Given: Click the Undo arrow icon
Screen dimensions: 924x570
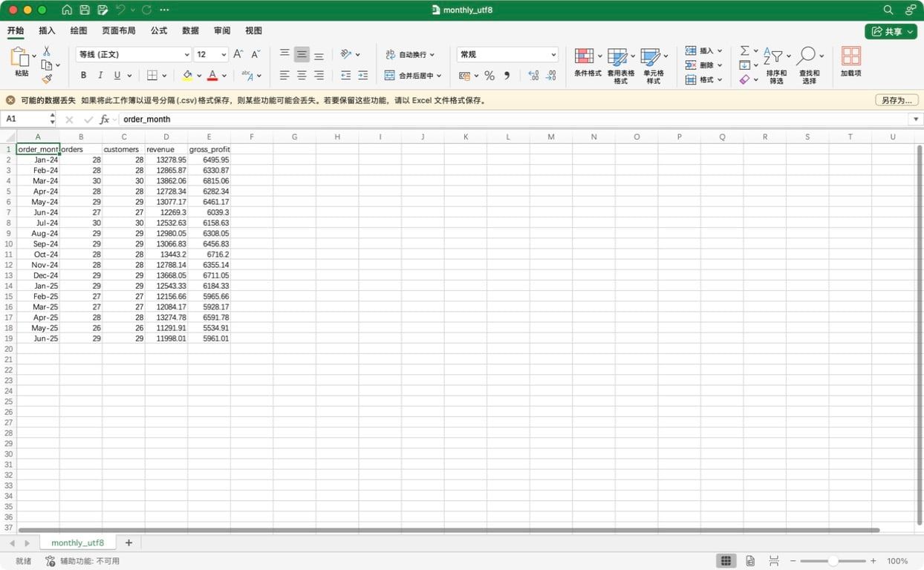Looking at the screenshot, I should point(120,10).
